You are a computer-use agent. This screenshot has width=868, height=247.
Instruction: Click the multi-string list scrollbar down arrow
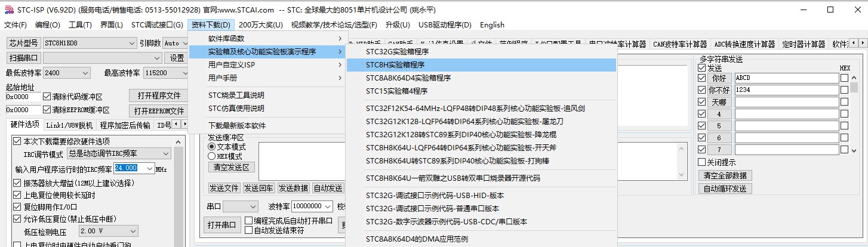pyautogui.click(x=854, y=150)
